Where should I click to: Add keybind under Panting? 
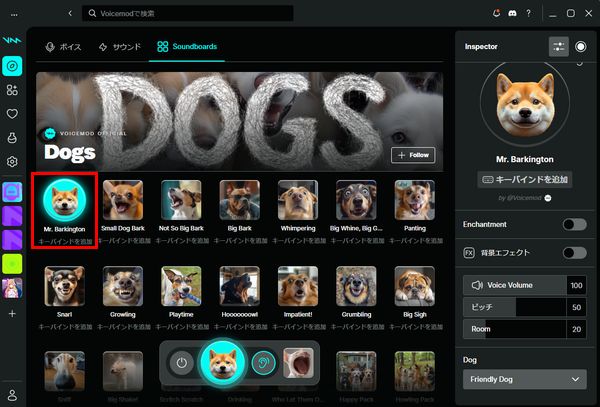[416, 241]
